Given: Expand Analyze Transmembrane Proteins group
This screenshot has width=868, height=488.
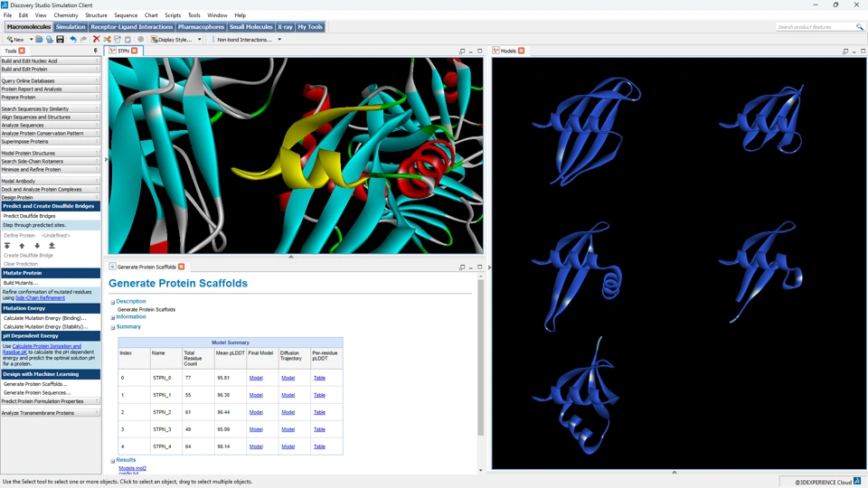Looking at the screenshot, I should click(50, 413).
